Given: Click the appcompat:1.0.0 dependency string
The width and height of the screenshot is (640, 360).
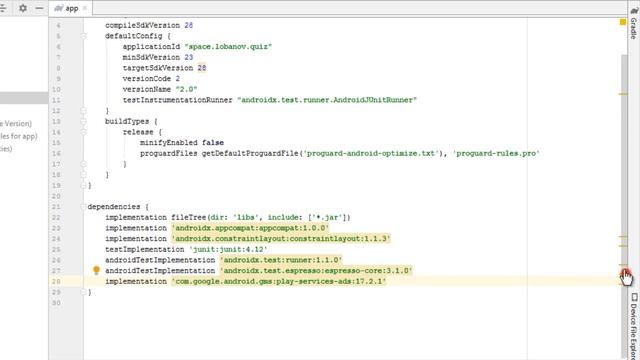Looking at the screenshot, I should 250,228.
